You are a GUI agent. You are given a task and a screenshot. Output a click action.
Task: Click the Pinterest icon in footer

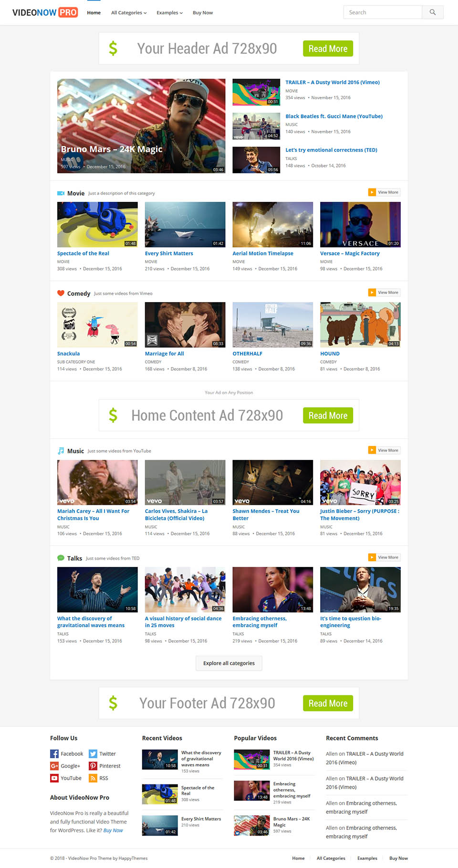pos(93,766)
